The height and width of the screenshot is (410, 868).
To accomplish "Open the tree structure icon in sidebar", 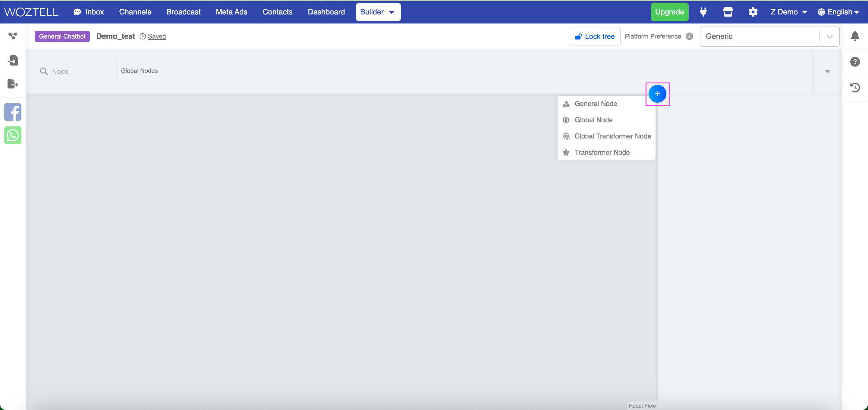I will (13, 36).
